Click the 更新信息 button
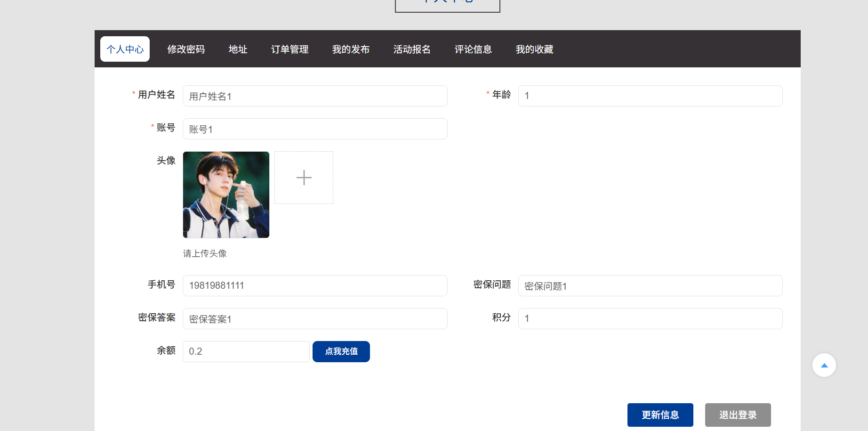 (x=660, y=415)
